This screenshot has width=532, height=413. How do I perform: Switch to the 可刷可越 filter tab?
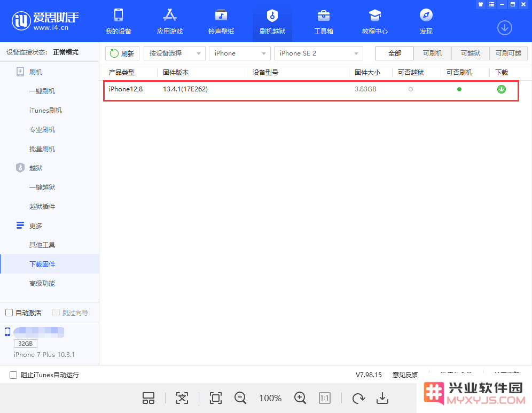tap(508, 53)
